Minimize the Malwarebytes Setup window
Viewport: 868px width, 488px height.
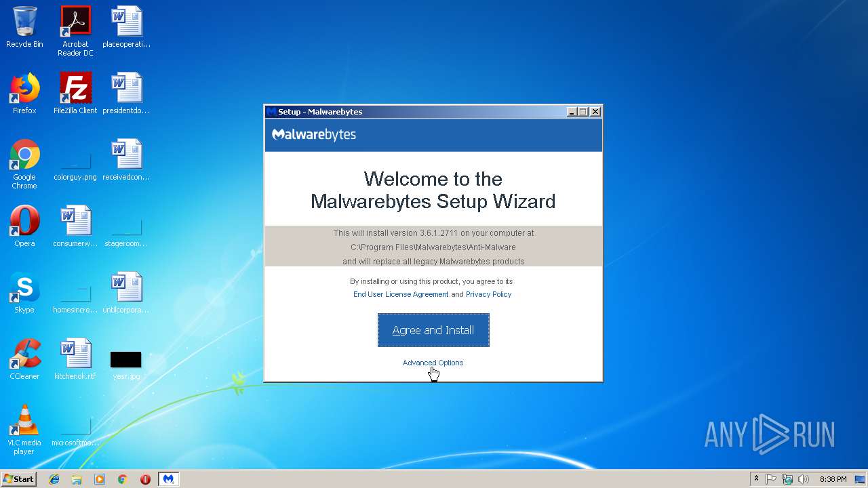click(x=572, y=112)
